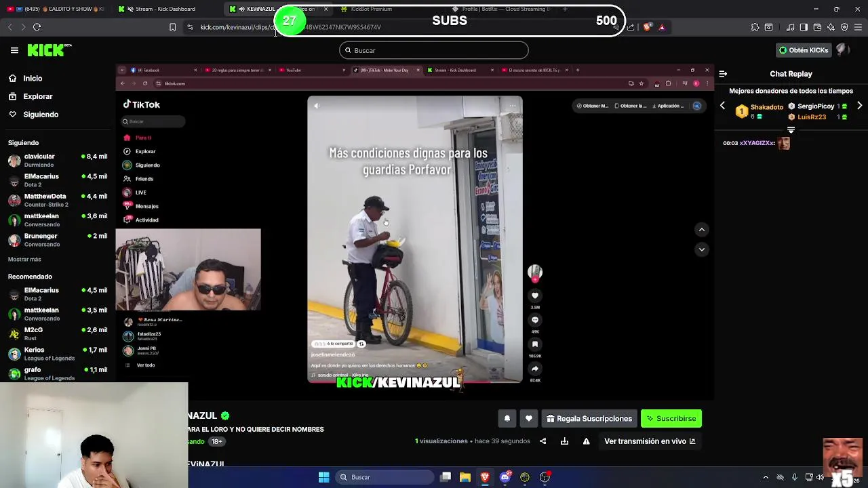Select donor SergioPicoy in leaderboard
This screenshot has height=488, width=868.
816,106
